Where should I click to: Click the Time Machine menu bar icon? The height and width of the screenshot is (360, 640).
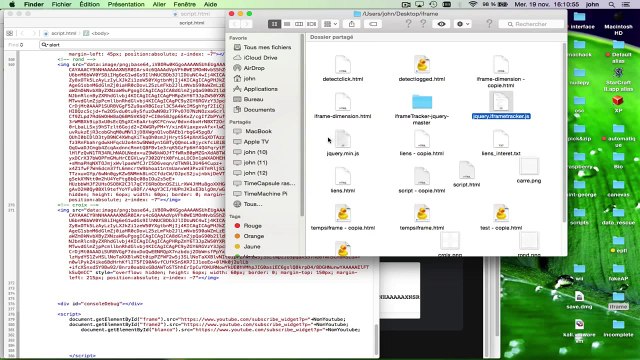point(433,4)
